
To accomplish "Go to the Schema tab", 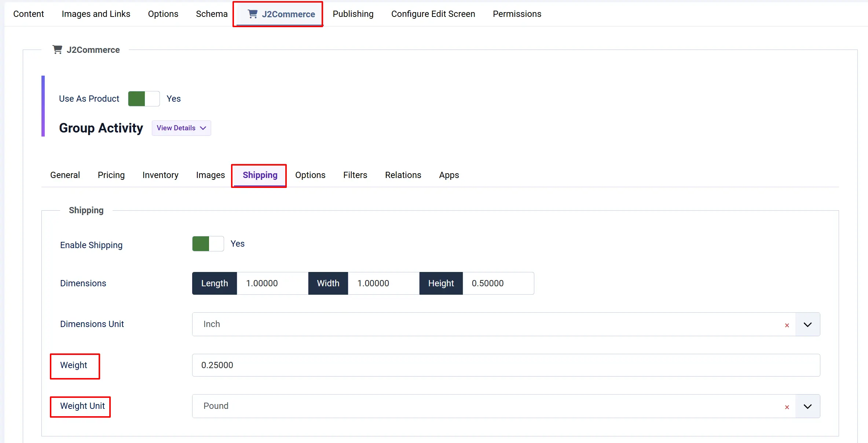I will [212, 14].
